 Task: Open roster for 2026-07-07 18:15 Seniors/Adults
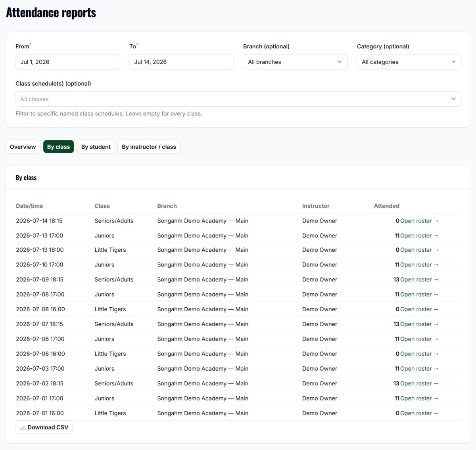coord(419,324)
